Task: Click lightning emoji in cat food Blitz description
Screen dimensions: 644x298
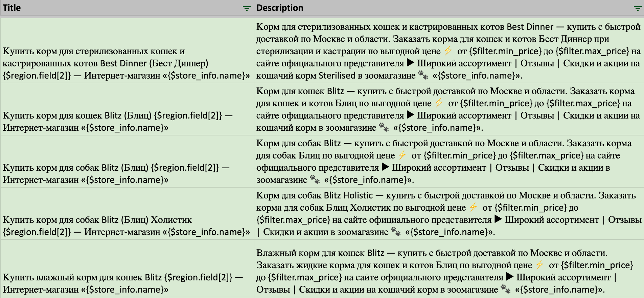Action: (x=439, y=103)
